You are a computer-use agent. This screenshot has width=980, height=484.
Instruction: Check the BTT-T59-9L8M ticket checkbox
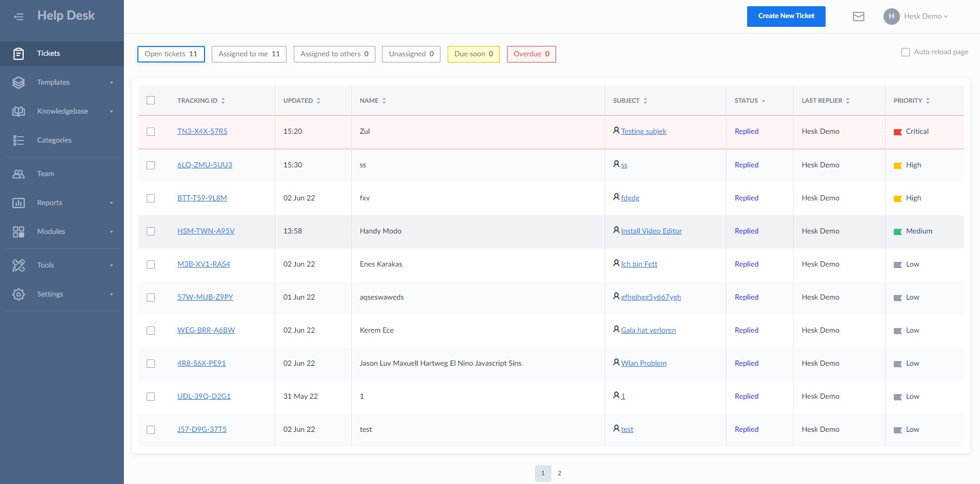[x=151, y=198]
